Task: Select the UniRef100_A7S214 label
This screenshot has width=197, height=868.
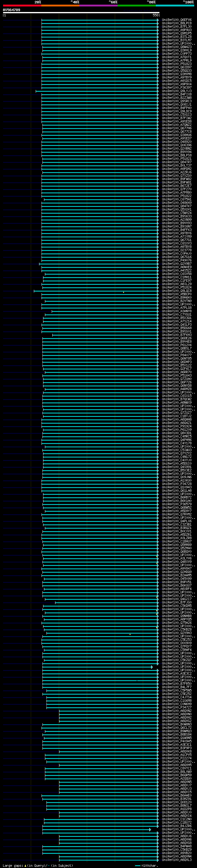Action: [x=176, y=321]
